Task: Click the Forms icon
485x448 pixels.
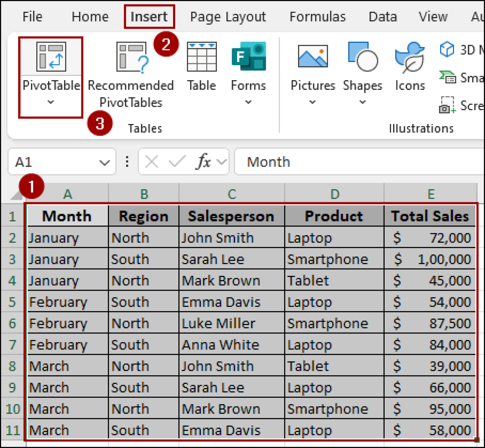Action: coord(248,57)
